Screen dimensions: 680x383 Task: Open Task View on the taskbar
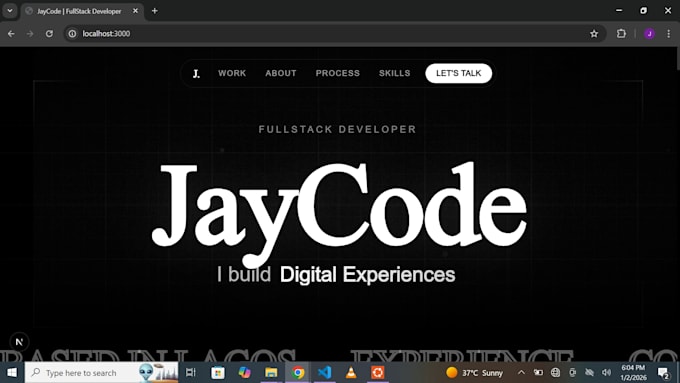190,373
